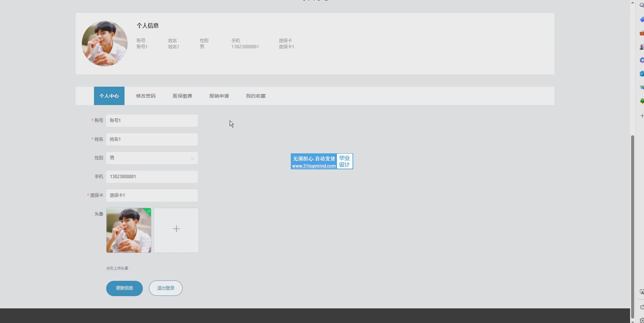Open the green tree icon in sidebar

click(642, 101)
